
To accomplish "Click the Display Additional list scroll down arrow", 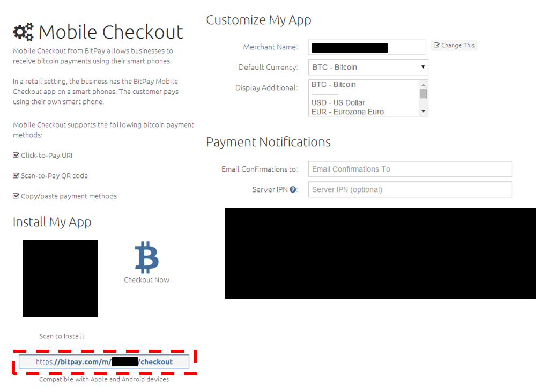I will click(424, 111).
